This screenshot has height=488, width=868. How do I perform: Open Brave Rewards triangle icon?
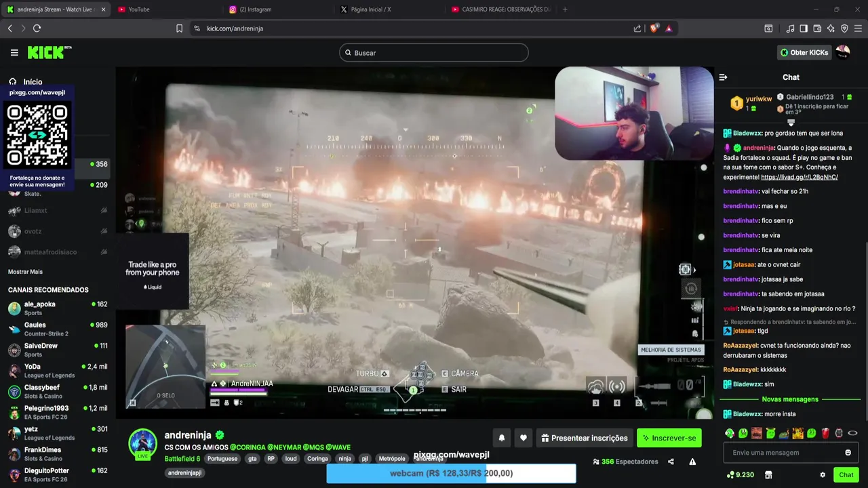(x=669, y=28)
